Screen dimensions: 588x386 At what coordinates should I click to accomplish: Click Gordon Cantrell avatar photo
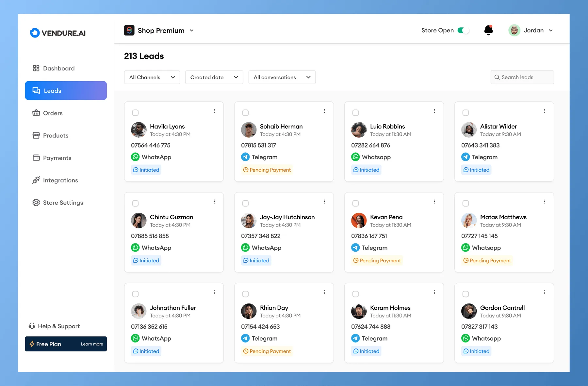click(x=469, y=311)
